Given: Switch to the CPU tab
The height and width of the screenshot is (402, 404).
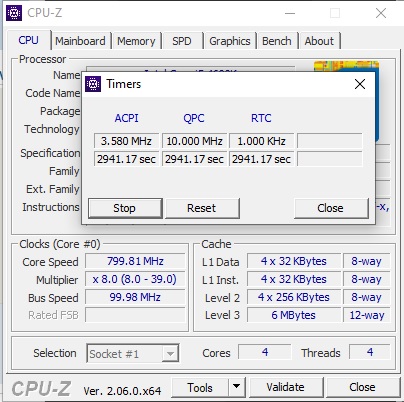Looking at the screenshot, I should [x=29, y=40].
